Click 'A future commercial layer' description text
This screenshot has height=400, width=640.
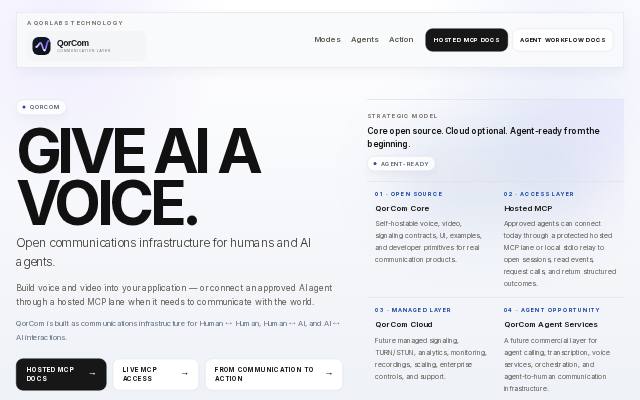tap(557, 364)
